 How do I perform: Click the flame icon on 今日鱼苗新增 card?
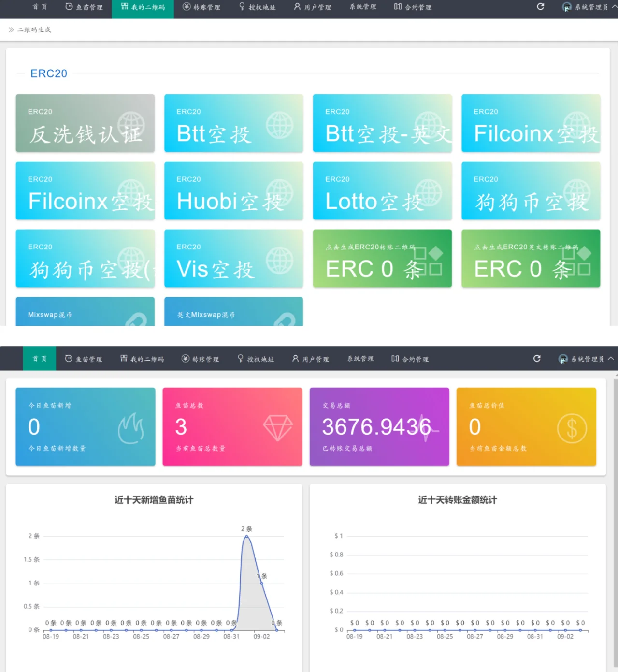click(131, 428)
